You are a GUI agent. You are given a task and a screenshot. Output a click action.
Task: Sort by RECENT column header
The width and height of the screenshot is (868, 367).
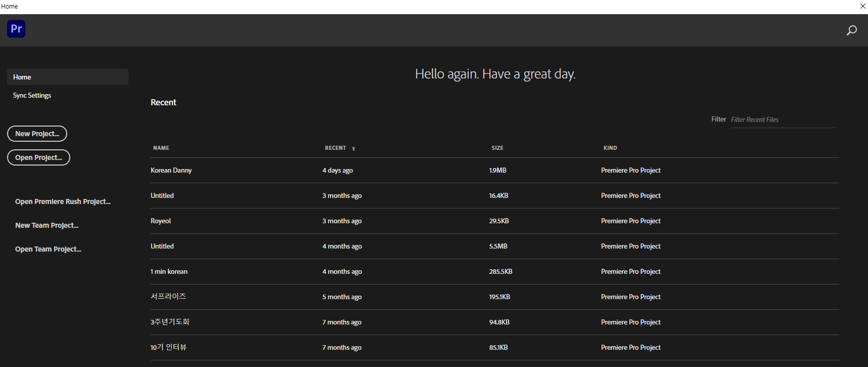pos(335,148)
